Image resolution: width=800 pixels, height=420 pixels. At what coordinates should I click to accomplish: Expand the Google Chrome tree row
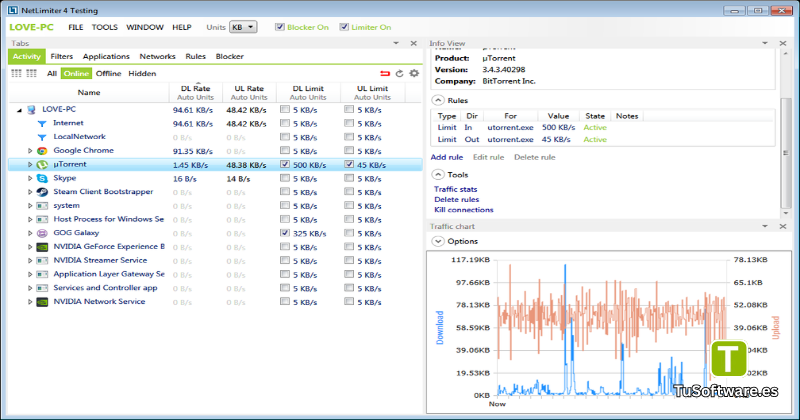30,151
